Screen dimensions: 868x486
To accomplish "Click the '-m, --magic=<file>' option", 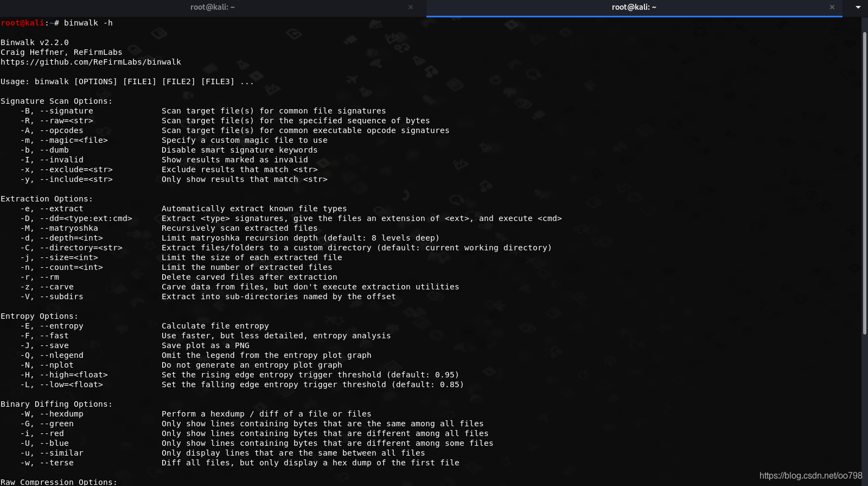I will [64, 140].
